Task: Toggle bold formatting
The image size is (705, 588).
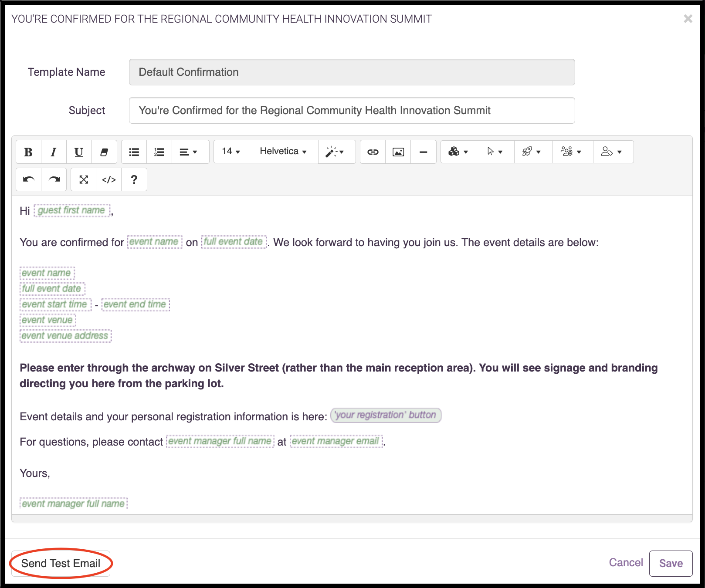Action: pyautogui.click(x=29, y=152)
